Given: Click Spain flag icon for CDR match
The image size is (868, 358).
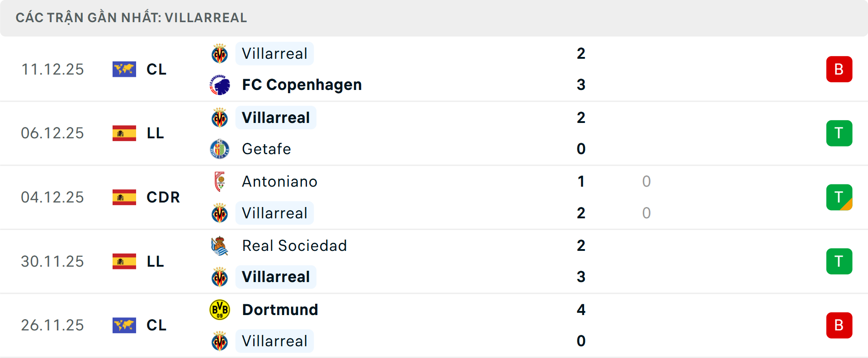Looking at the screenshot, I should point(124,197).
